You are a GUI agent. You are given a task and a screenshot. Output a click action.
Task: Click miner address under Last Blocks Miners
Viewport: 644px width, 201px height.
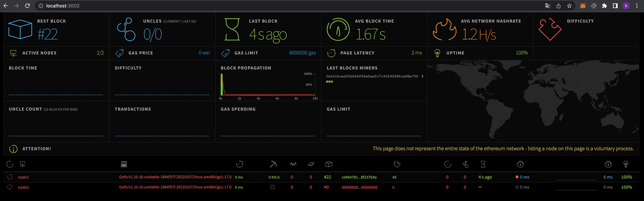(x=372, y=76)
